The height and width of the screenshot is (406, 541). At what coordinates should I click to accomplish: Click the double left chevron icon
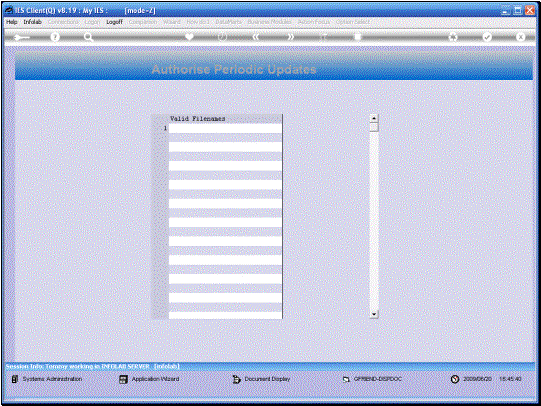coord(256,37)
